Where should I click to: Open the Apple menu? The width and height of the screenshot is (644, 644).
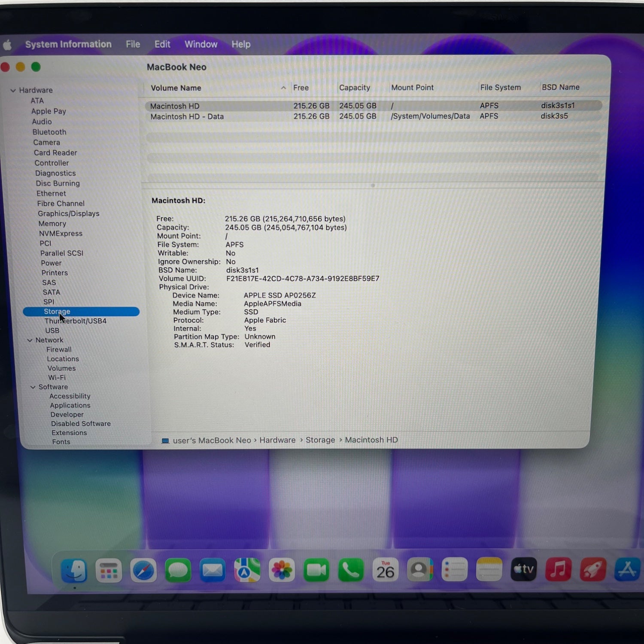click(x=7, y=45)
